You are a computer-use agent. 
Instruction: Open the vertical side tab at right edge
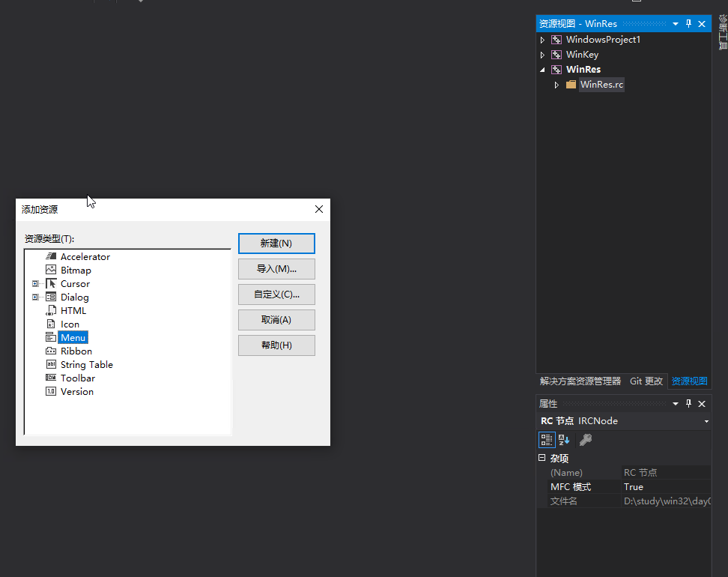pyautogui.click(x=723, y=32)
